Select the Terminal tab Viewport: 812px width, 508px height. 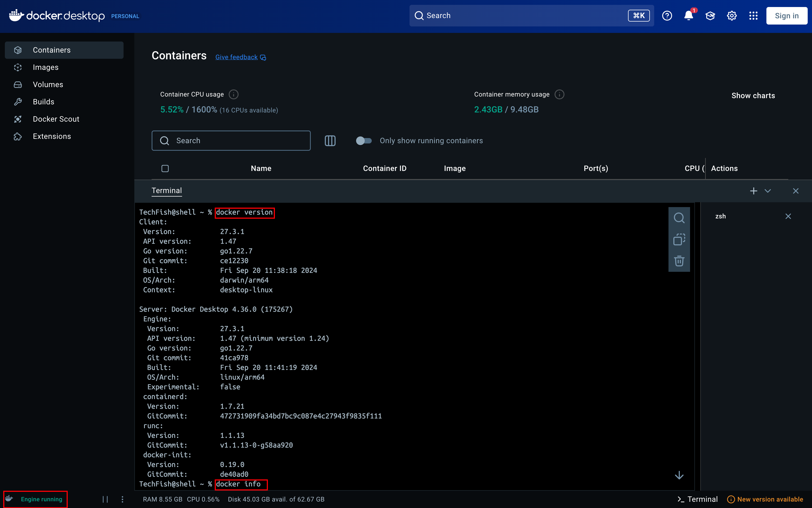[x=167, y=190]
